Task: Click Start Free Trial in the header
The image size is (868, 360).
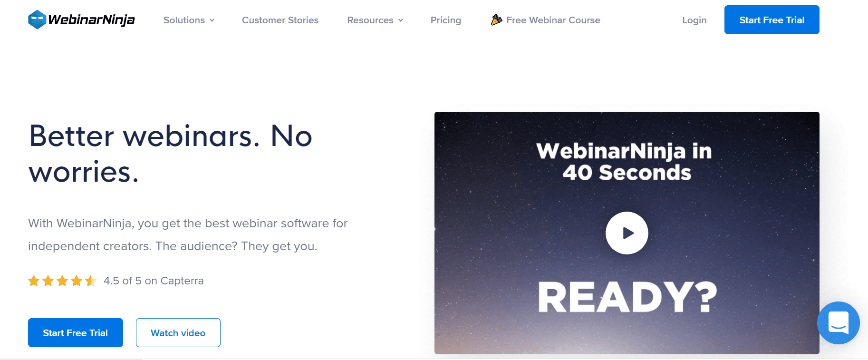Action: click(772, 20)
